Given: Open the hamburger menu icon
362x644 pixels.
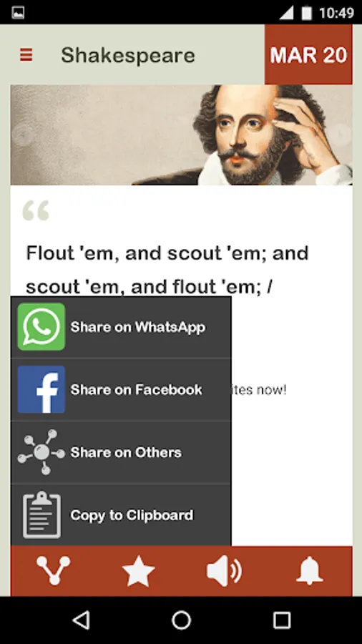Looking at the screenshot, I should (26, 54).
